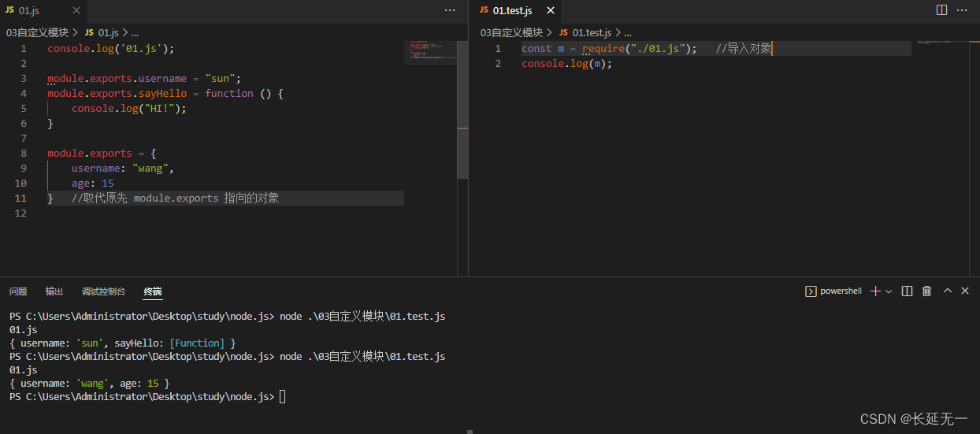Close the terminal panel
980x434 pixels.
pos(965,291)
